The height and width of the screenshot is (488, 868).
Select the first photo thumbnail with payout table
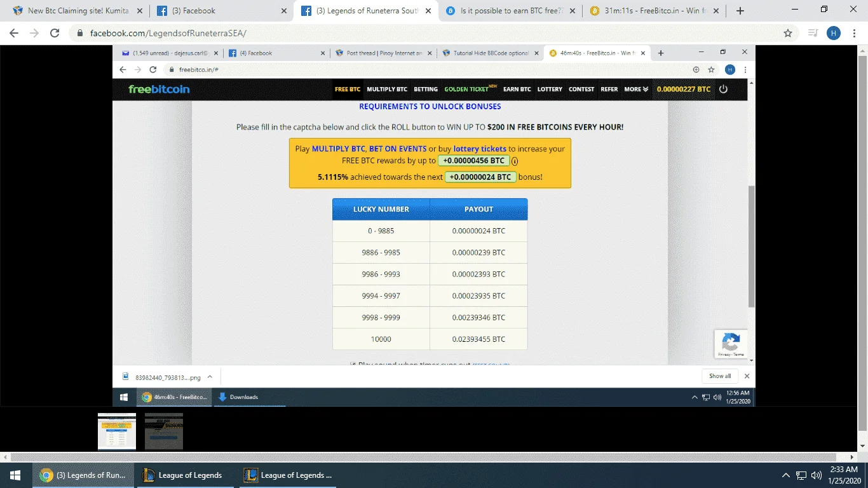click(x=117, y=431)
